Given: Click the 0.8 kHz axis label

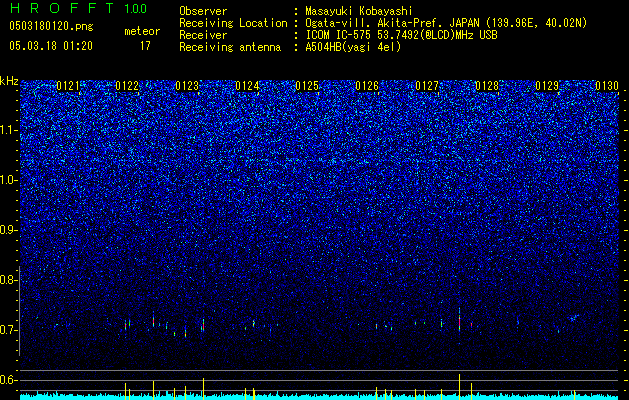Looking at the screenshot, I should pos(9,280).
